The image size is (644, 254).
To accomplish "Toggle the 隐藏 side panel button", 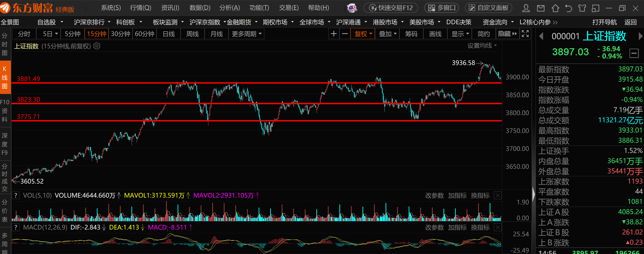I will click(x=507, y=34).
